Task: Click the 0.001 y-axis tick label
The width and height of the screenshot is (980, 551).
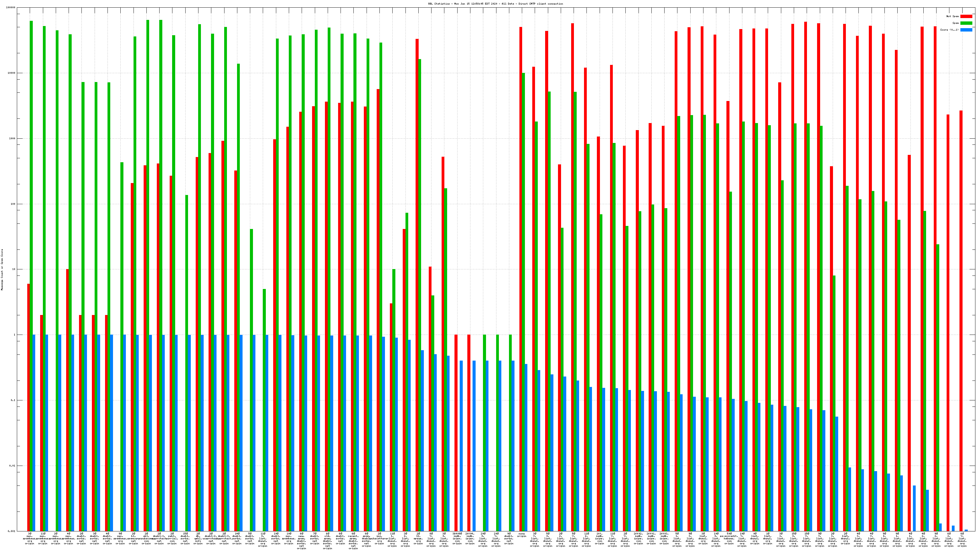Action: point(12,531)
